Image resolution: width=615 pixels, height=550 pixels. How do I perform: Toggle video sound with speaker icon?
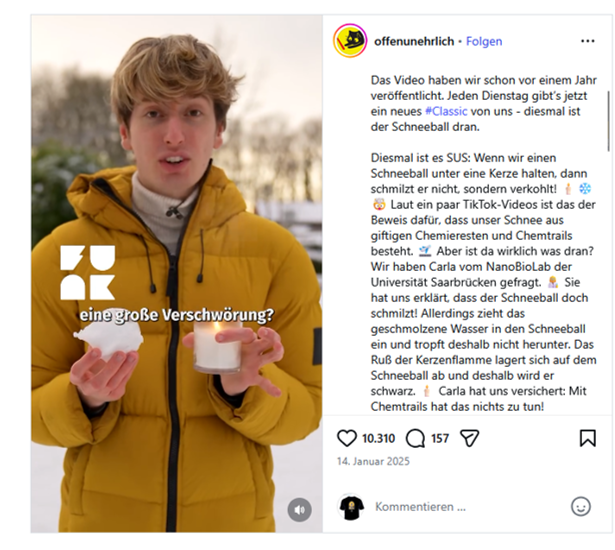point(300,510)
